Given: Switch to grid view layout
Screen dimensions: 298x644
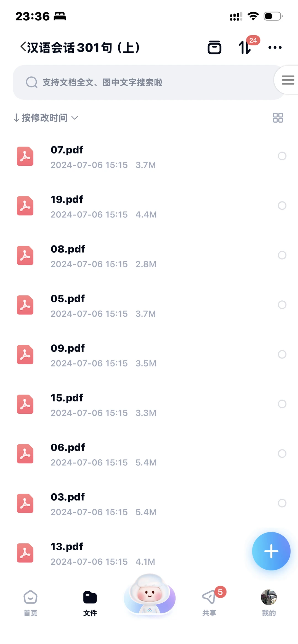Looking at the screenshot, I should (x=278, y=118).
